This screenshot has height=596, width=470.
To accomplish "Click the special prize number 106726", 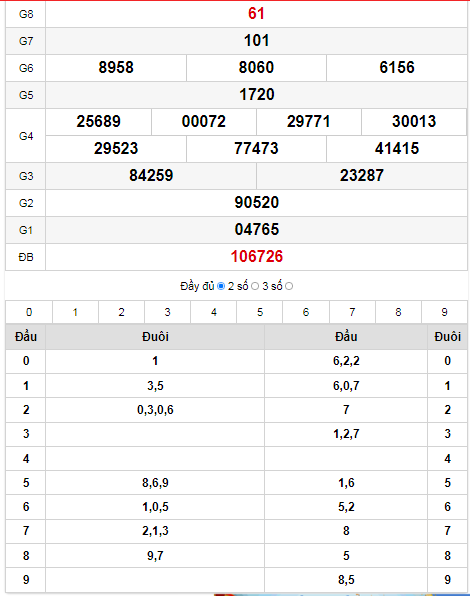I will pos(257,257).
